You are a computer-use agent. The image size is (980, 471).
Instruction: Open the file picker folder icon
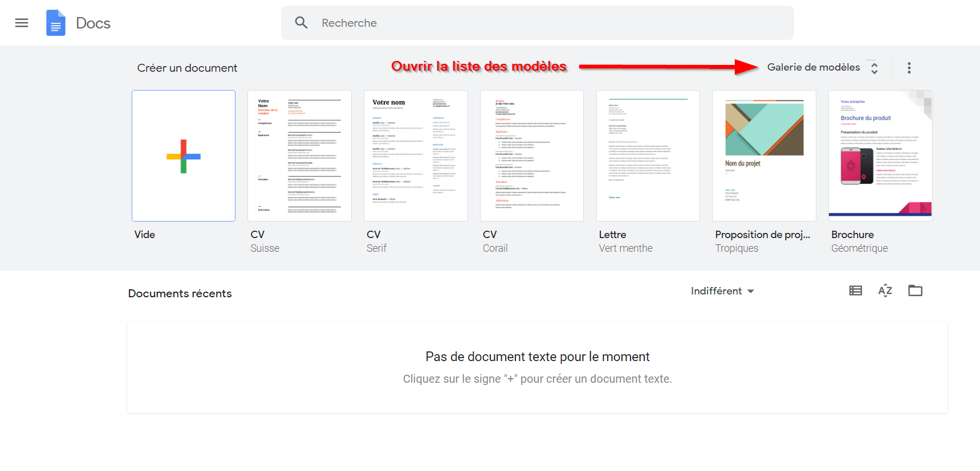pyautogui.click(x=915, y=290)
